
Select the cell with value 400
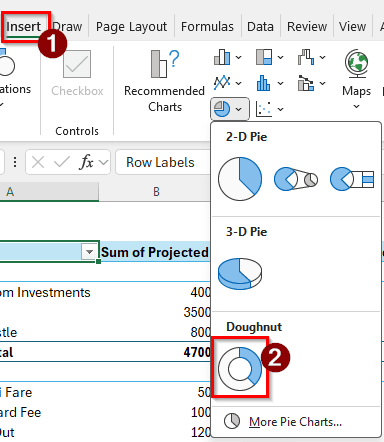tap(155, 292)
